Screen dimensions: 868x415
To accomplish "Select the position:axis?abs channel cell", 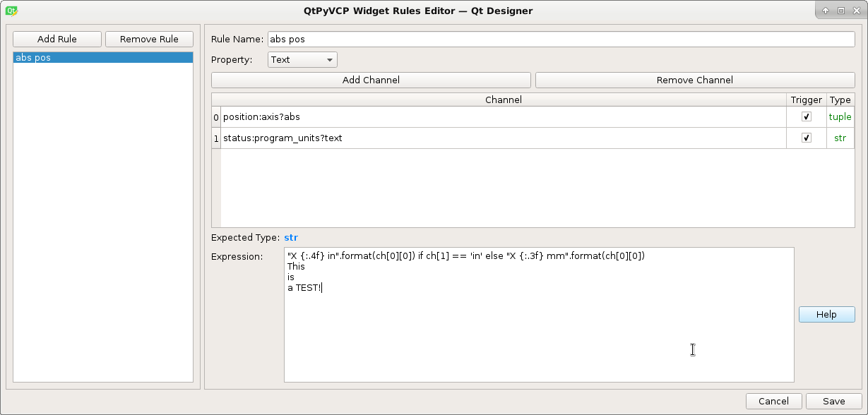I will (x=504, y=116).
